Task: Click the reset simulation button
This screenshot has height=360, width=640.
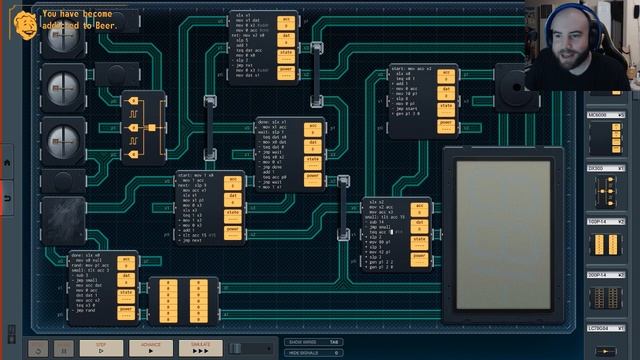Action: 38,349
